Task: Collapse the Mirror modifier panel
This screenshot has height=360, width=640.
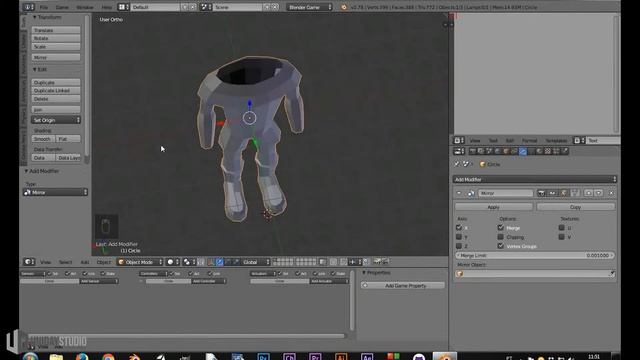Action: click(459, 193)
